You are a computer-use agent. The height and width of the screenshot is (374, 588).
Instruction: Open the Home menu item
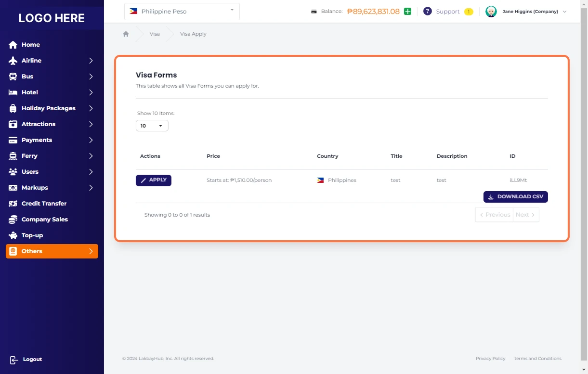pyautogui.click(x=30, y=45)
